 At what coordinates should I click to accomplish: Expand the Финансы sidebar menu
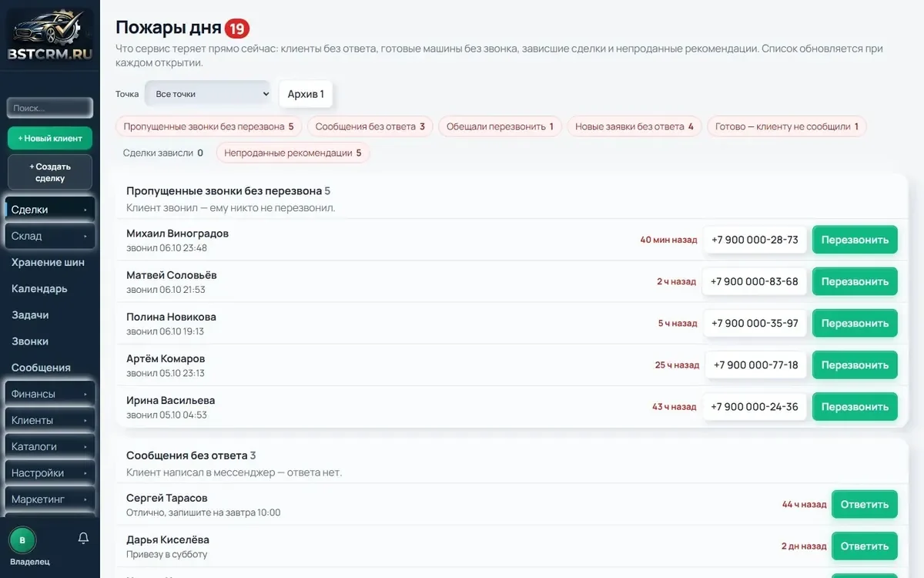[x=50, y=394]
